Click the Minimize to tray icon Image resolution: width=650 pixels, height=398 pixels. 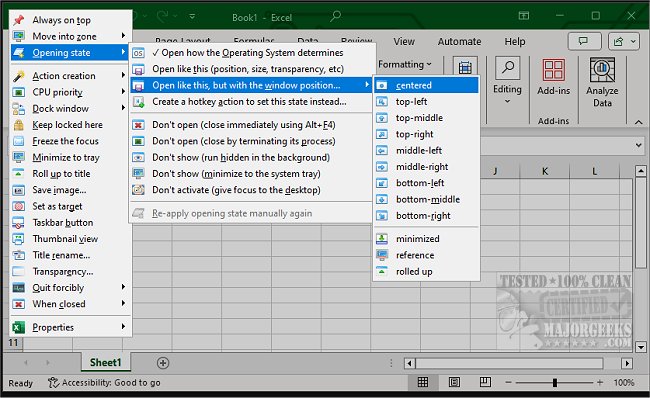click(19, 158)
